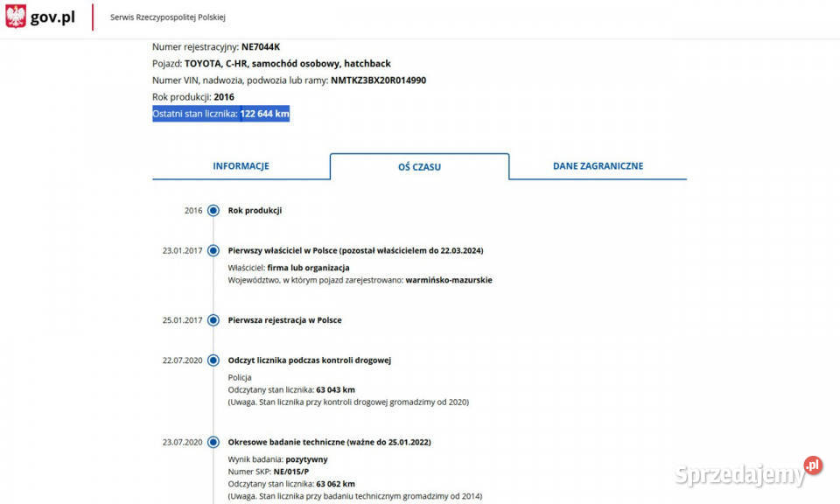Click the highlighted odometer reading 122 644 km
The image size is (840, 504).
pyautogui.click(x=264, y=115)
